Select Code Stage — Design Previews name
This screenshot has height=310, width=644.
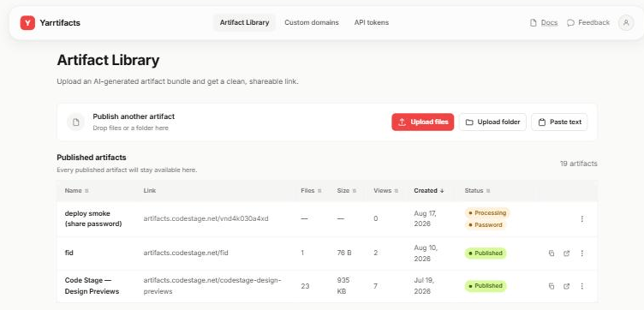click(x=92, y=286)
